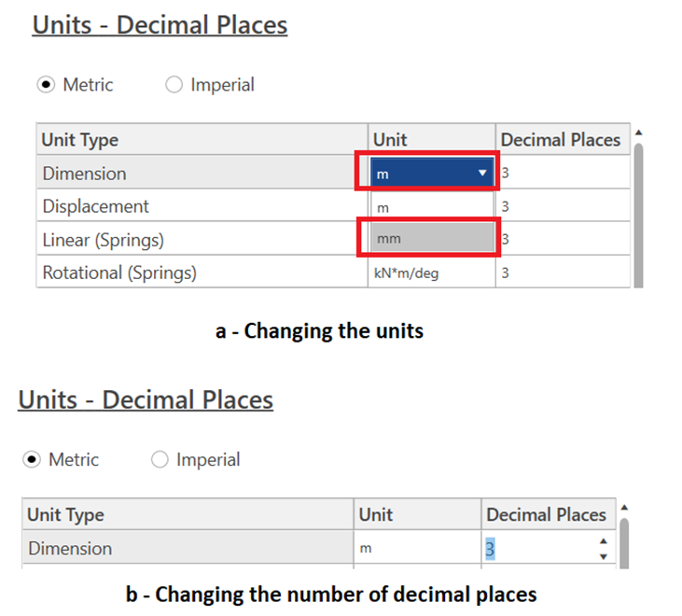Select Metric radio above the four-row units table
This screenshot has height=616, width=682.
pyautogui.click(x=45, y=85)
